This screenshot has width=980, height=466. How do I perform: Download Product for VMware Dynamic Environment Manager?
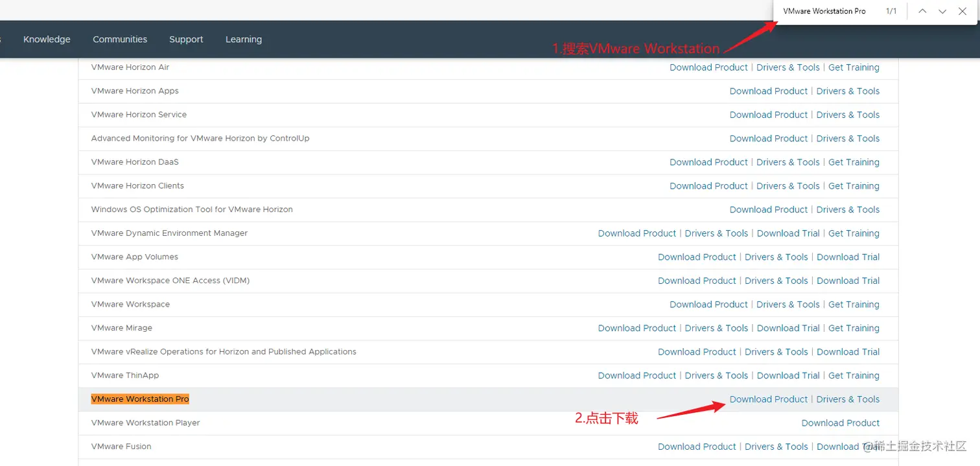tap(637, 233)
